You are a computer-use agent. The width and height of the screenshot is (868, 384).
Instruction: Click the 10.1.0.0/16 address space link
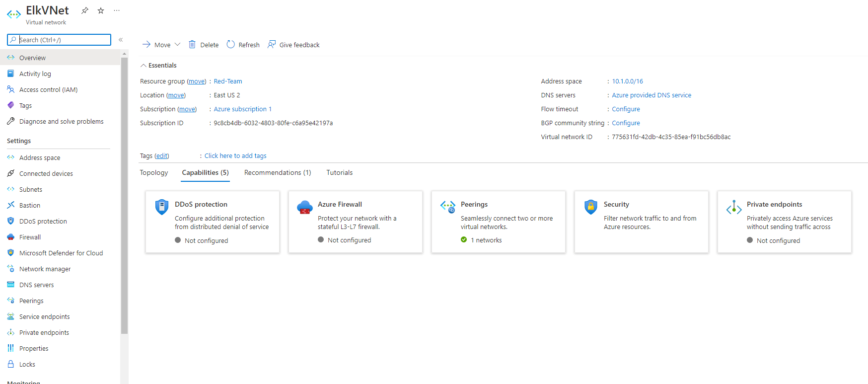627,81
